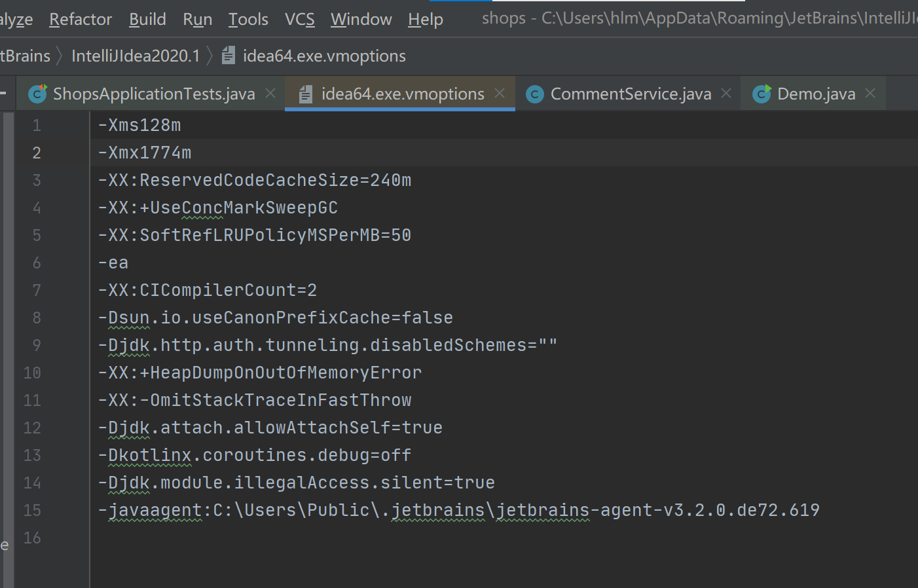
Task: Click the Demo class icon in tab
Action: coord(762,94)
